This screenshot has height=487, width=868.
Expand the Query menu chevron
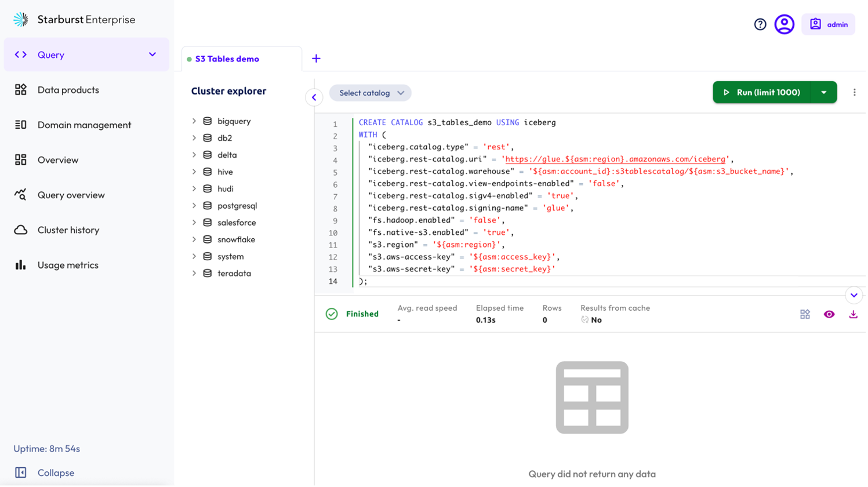[152, 54]
